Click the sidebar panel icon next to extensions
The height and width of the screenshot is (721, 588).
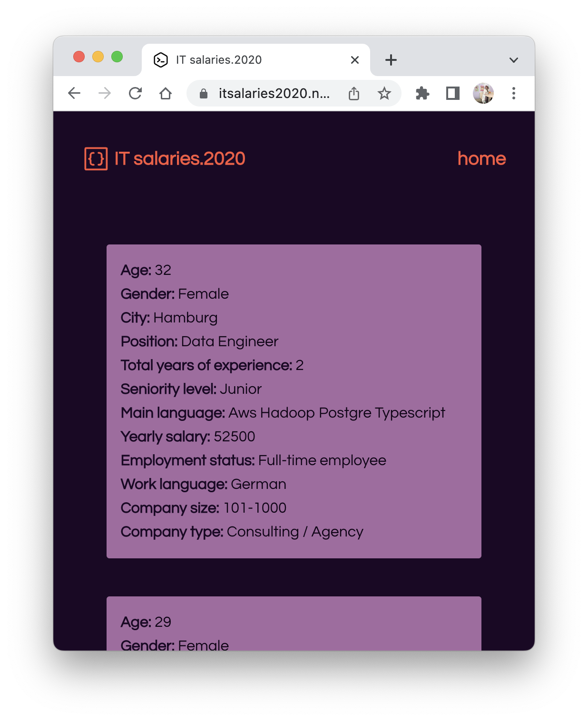(452, 93)
